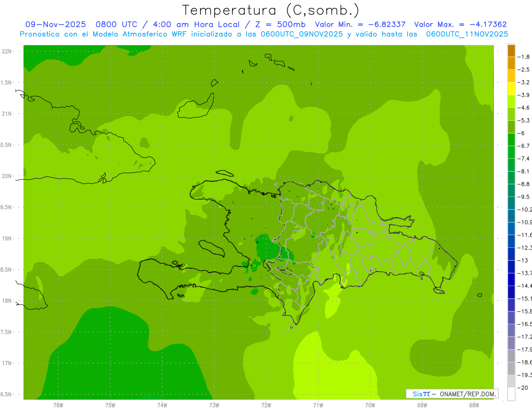Image resolution: width=532 pixels, height=411 pixels.
Task: Click the '70W' longitude label
Action: (x=370, y=405)
